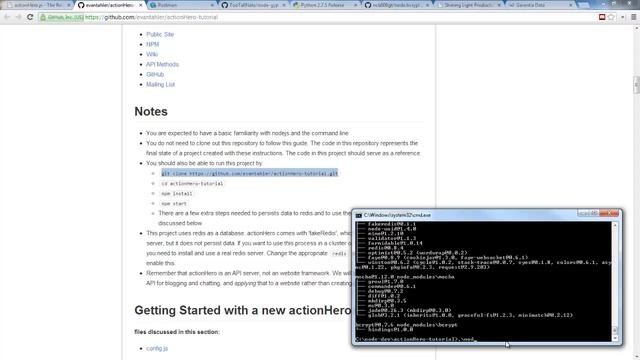Reload the page with the refresh icon
The image size is (640, 360).
point(30,17)
